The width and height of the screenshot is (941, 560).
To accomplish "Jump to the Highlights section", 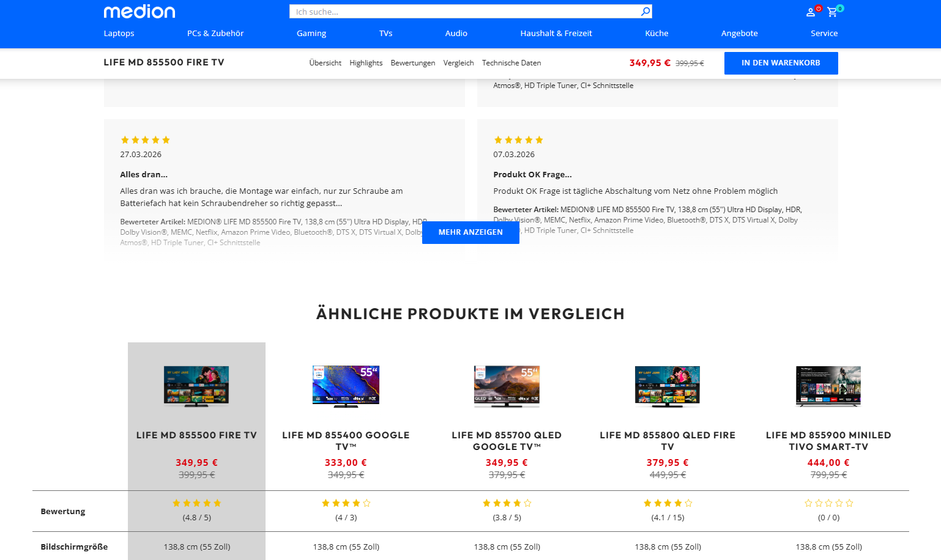I will click(366, 63).
